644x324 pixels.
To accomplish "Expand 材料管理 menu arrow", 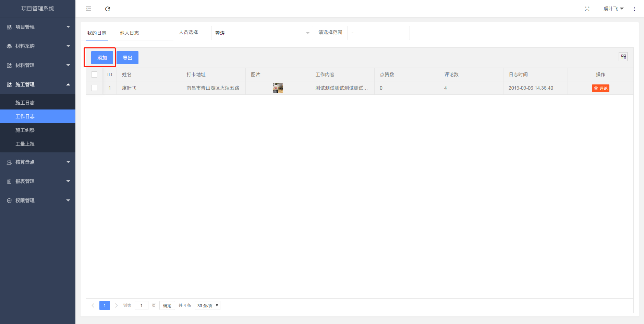I will point(68,65).
